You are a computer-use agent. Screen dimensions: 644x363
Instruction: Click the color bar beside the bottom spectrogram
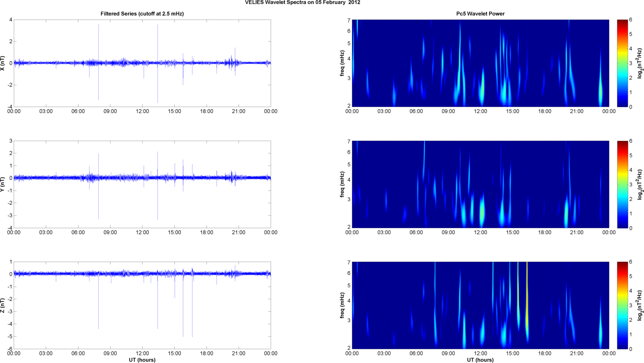point(622,305)
